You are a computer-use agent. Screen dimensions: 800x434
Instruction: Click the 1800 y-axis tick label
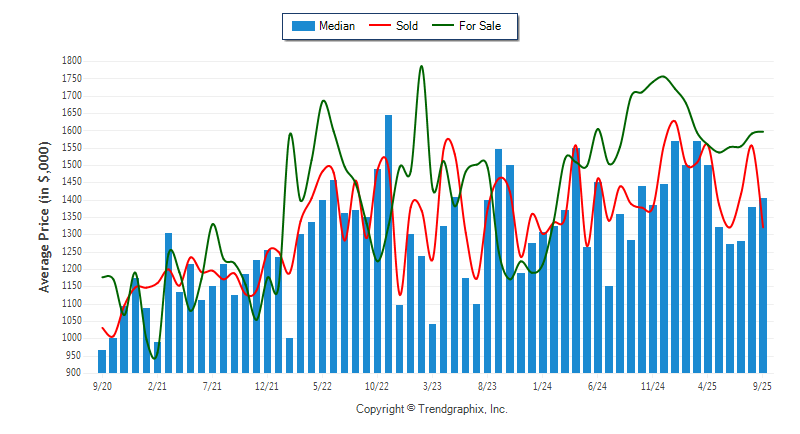[x=71, y=61]
